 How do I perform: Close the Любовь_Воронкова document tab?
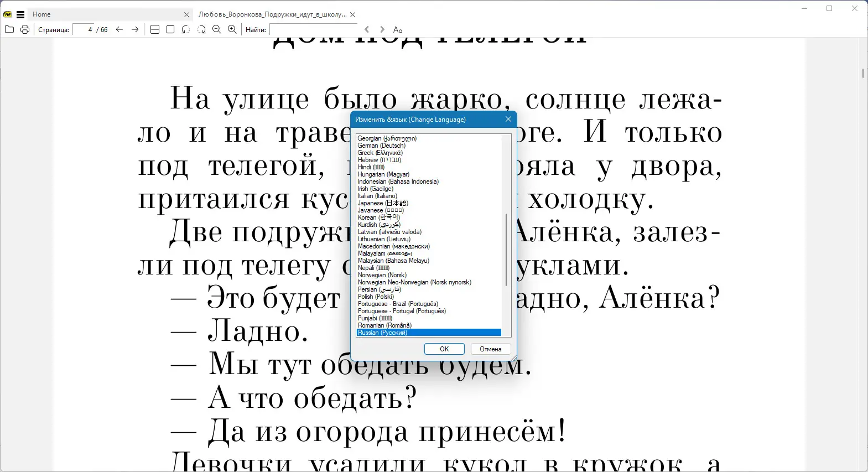[x=353, y=15]
